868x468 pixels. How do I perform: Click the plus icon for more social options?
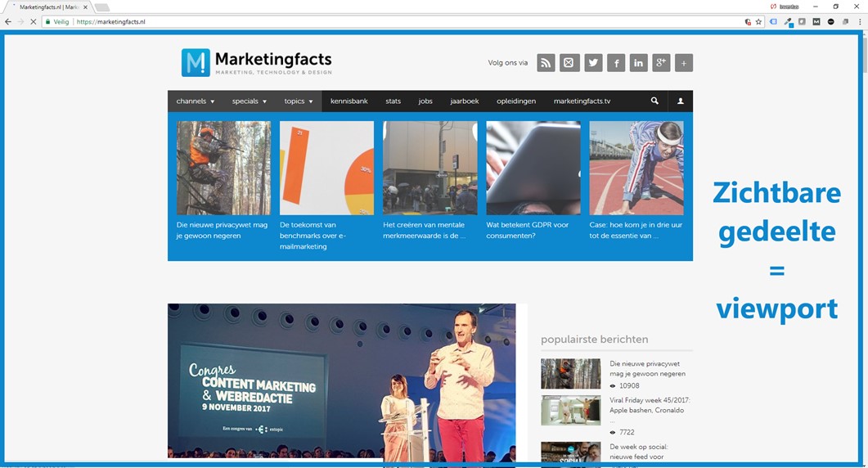coord(684,63)
